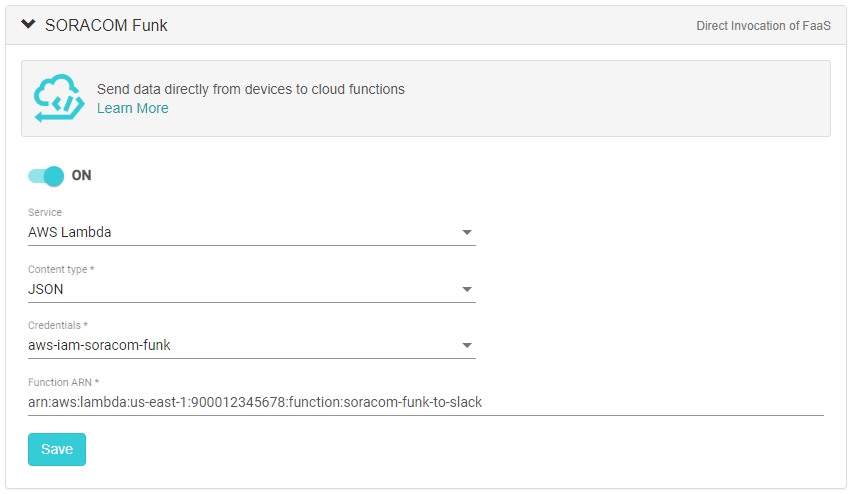This screenshot has height=494, width=852.
Task: Collapse the SORACOM Funk section chevron
Action: tap(28, 25)
